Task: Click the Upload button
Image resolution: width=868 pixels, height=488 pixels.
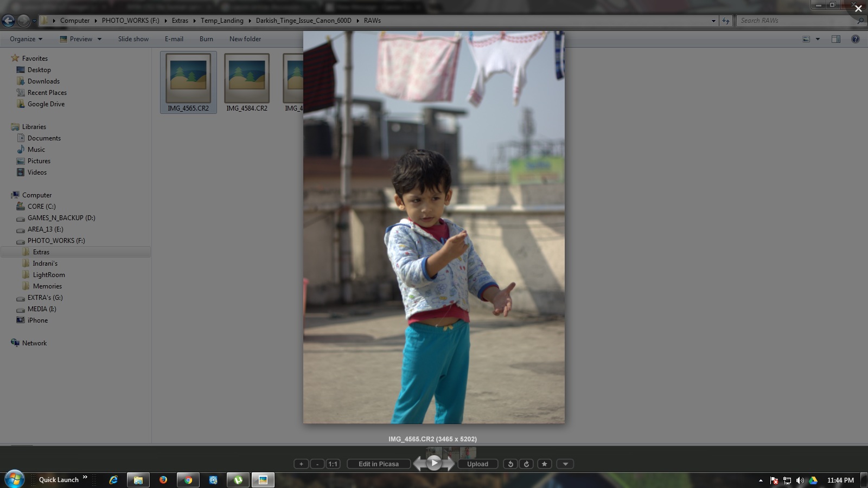Action: [x=477, y=464]
